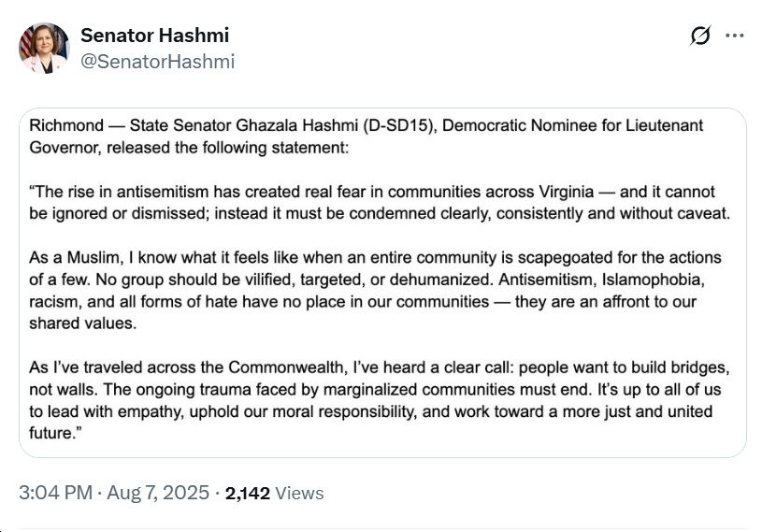Click 'Lieutenant' at the header line end
The image size is (762, 532).
point(664,125)
